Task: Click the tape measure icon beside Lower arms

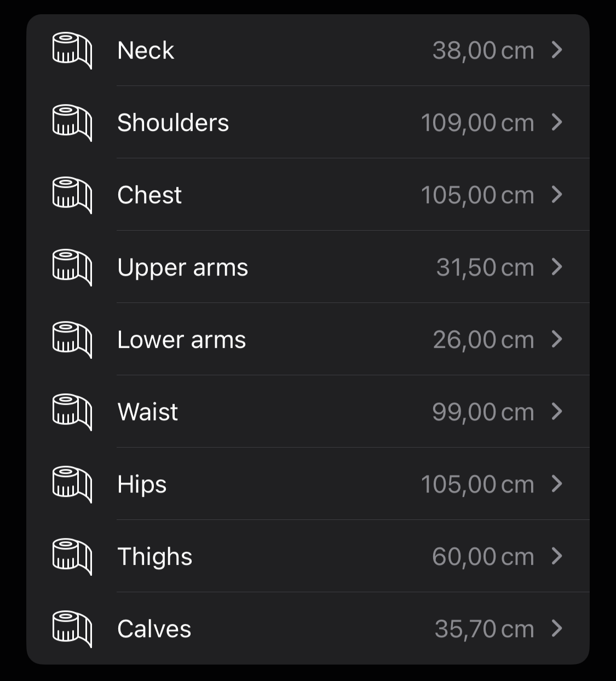Action: [72, 340]
